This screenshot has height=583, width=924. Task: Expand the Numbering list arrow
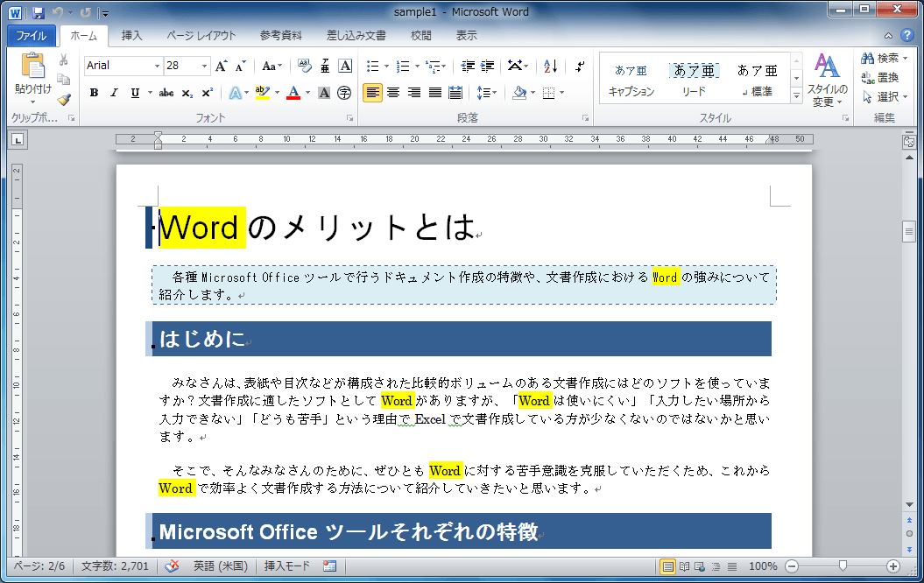417,67
